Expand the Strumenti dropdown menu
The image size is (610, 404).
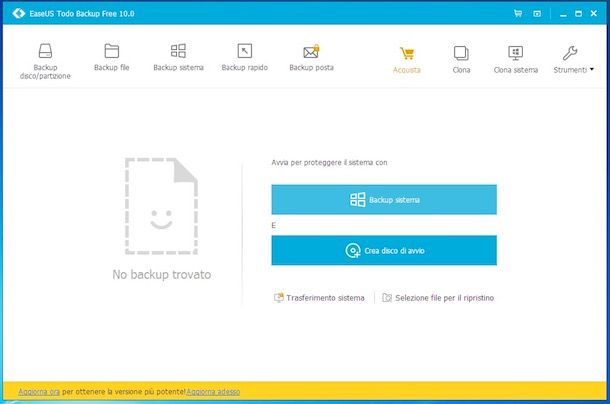coord(573,60)
